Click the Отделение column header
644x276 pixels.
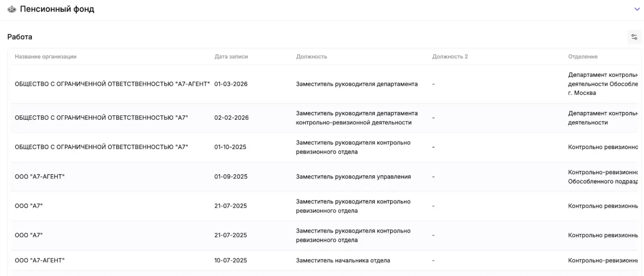coord(583,56)
